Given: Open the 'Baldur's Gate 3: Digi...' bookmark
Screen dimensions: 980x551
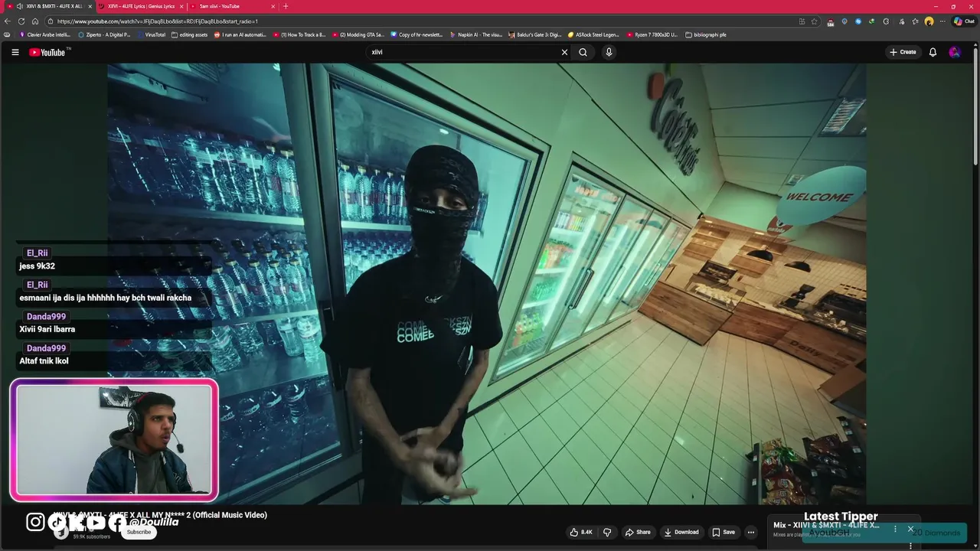Looking at the screenshot, I should coord(535,34).
